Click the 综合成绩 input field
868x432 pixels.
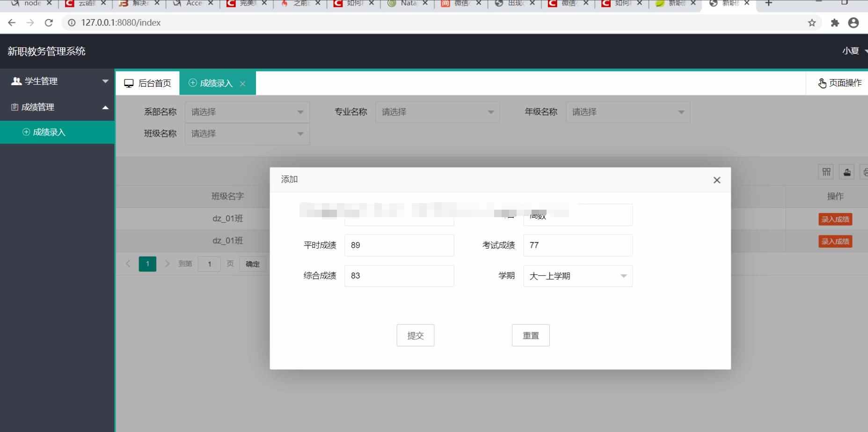(x=399, y=276)
